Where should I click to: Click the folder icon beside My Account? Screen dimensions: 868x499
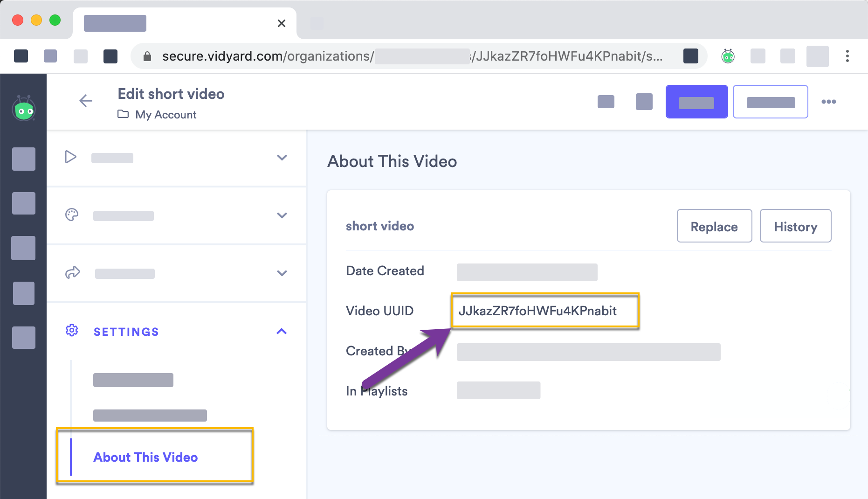click(x=123, y=114)
